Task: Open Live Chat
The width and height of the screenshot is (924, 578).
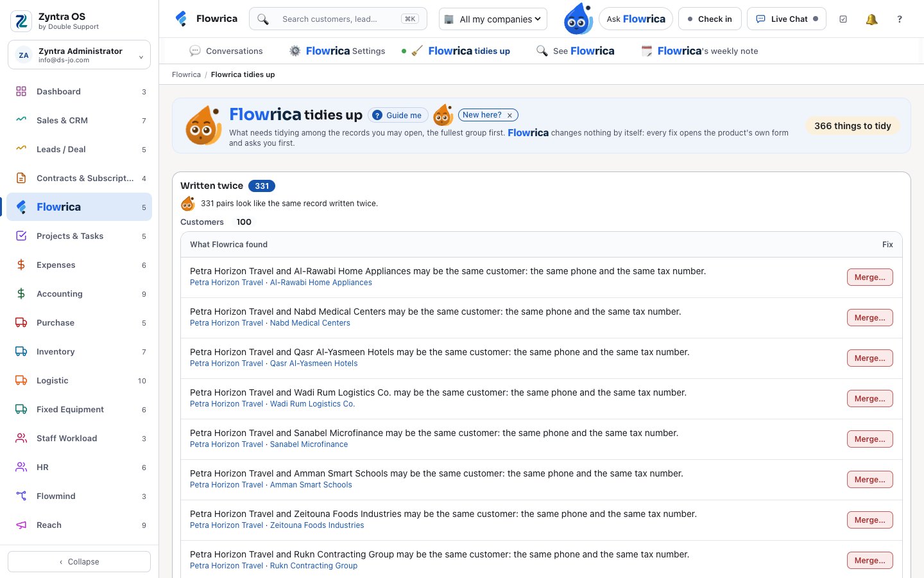Action: tap(787, 19)
